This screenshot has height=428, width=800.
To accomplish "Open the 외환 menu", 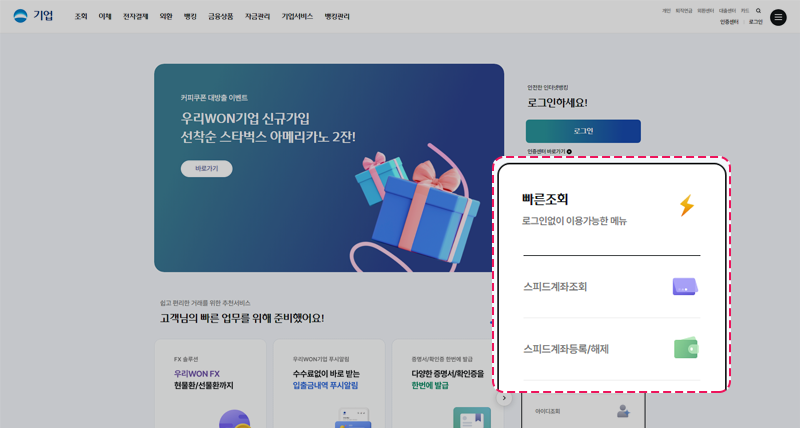I will click(x=166, y=16).
